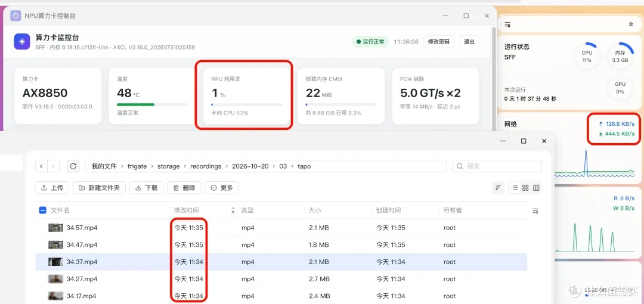644x304 pixels.
Task: Click the 网络 traffic graph
Action: pos(595,163)
